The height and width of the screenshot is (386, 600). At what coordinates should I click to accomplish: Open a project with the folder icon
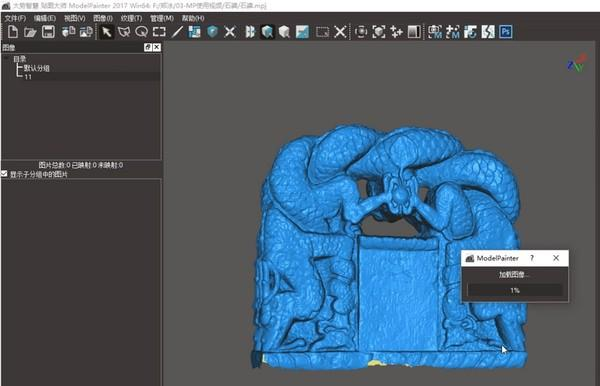30,32
